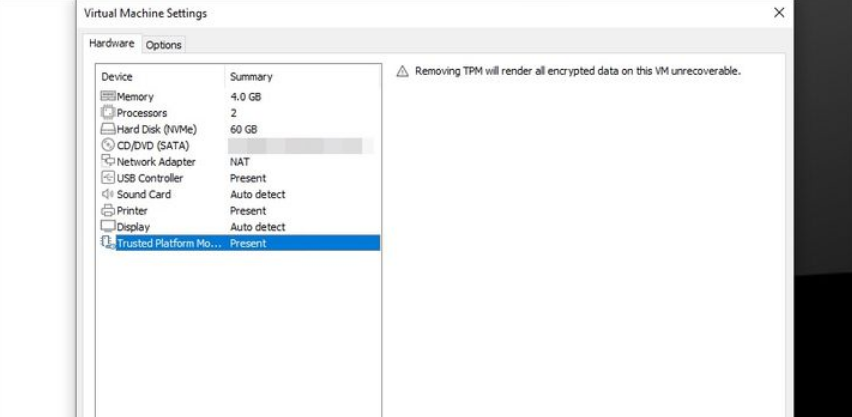Click the Network Adapter icon
This screenshot has height=417, width=852.
click(x=108, y=162)
